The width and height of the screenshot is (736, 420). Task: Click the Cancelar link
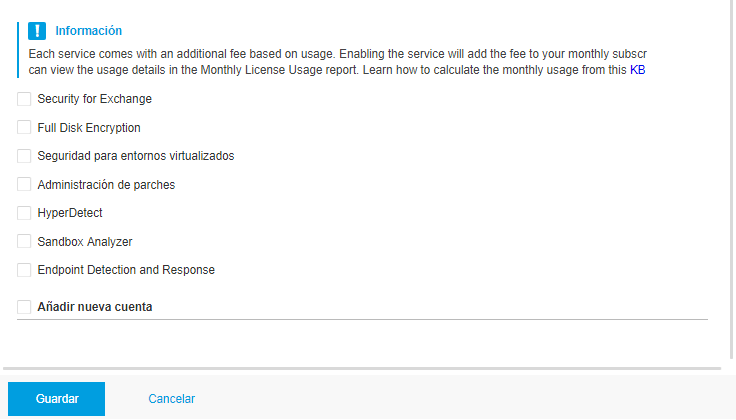tap(171, 399)
